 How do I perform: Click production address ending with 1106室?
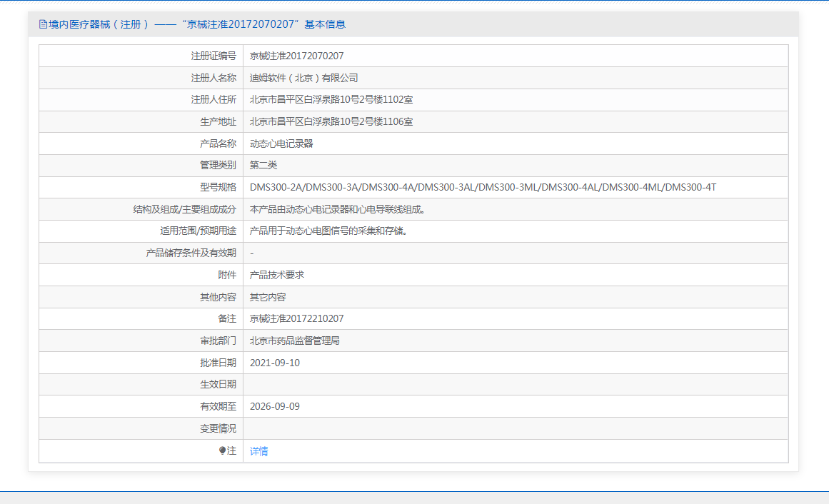point(331,121)
